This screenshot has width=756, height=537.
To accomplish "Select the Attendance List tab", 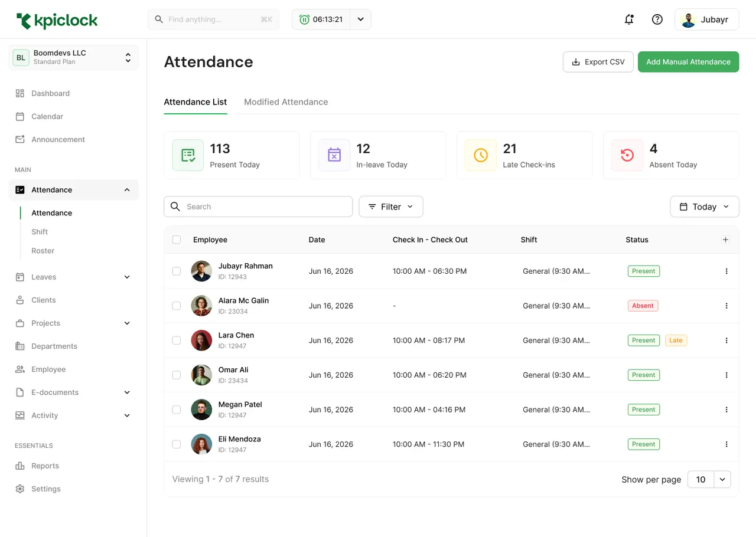I will (x=195, y=102).
